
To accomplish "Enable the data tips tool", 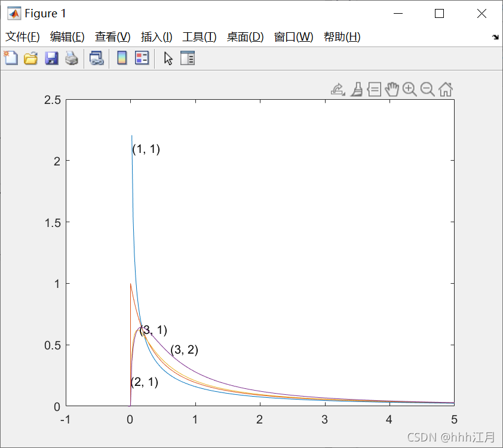I will point(375,90).
